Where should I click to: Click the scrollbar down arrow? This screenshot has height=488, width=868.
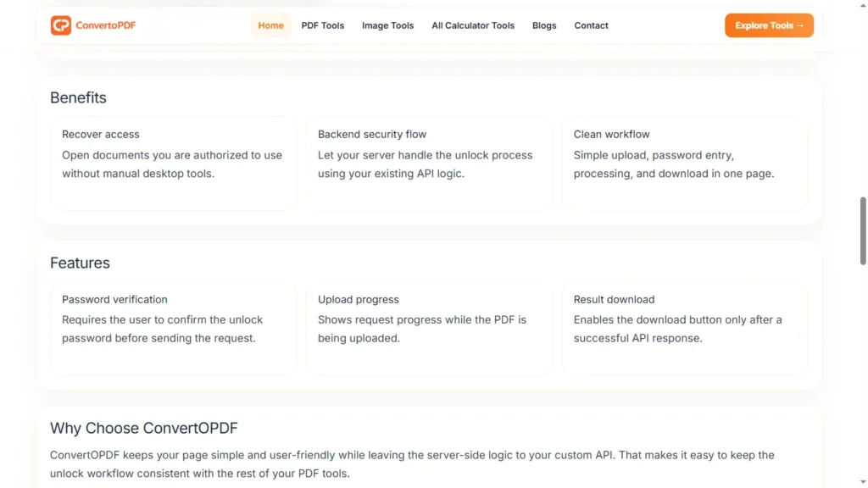click(x=862, y=482)
